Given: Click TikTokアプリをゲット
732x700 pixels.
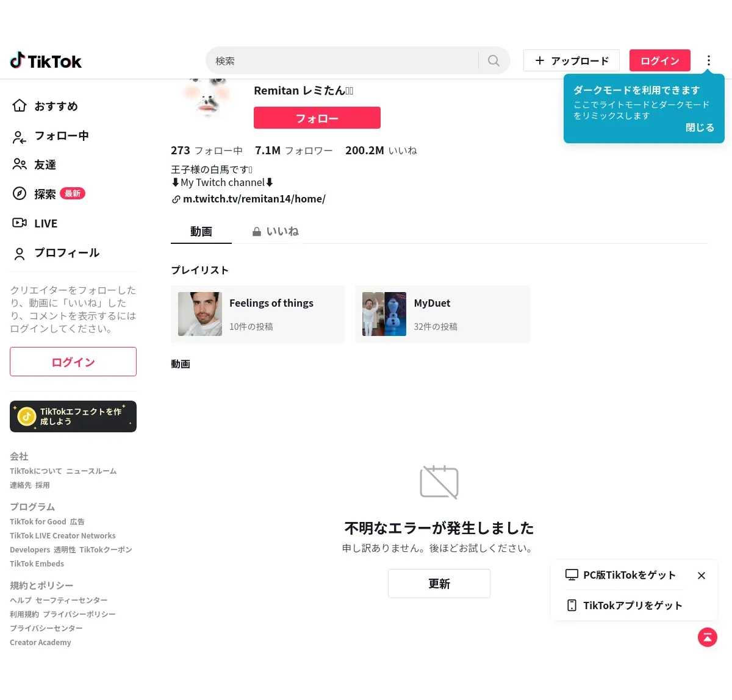Looking at the screenshot, I should point(633,605).
